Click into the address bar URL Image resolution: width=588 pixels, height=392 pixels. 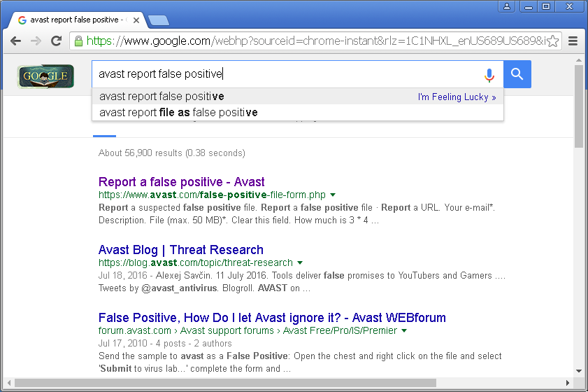[315, 41]
